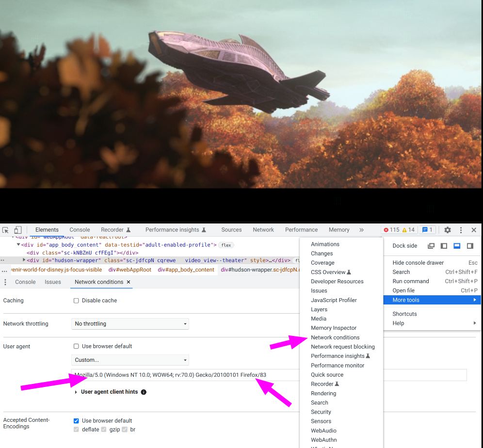Select Rendering from the More tools list

[341, 394]
